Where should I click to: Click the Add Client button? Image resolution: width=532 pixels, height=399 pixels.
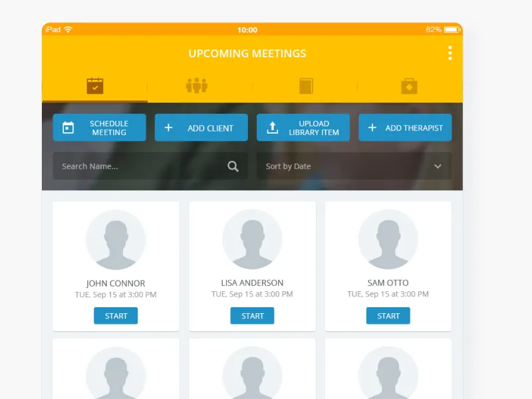[201, 128]
